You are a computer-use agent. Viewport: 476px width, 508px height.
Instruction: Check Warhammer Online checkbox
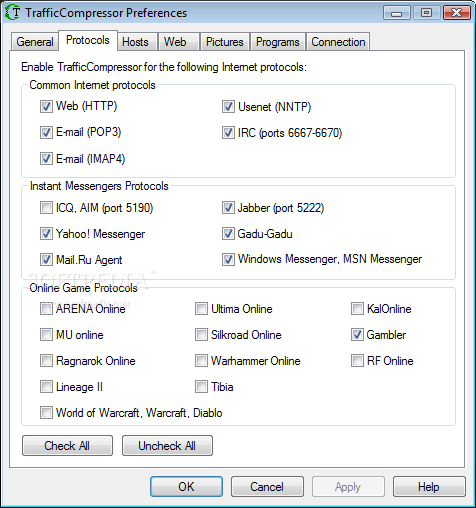coord(201,361)
